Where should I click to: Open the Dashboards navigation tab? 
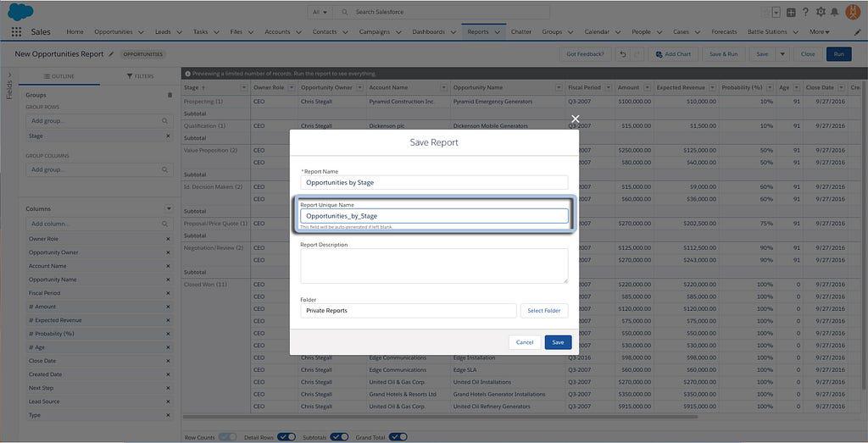(x=432, y=32)
